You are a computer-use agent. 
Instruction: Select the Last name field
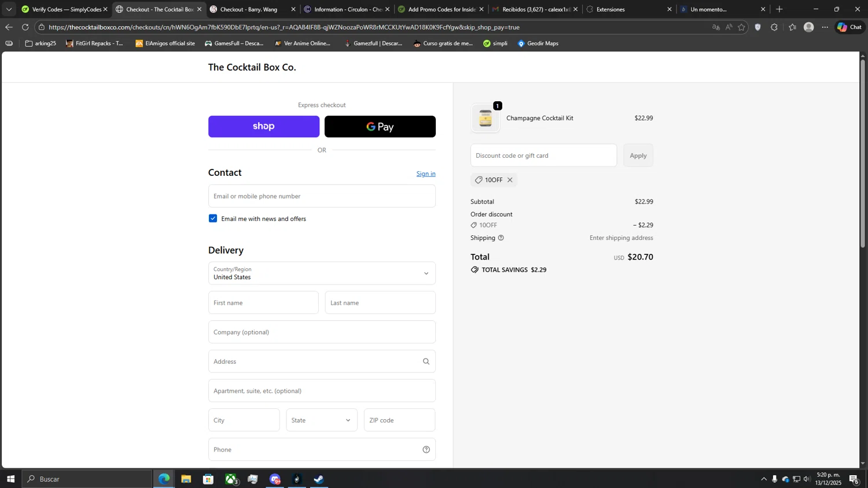pos(380,302)
